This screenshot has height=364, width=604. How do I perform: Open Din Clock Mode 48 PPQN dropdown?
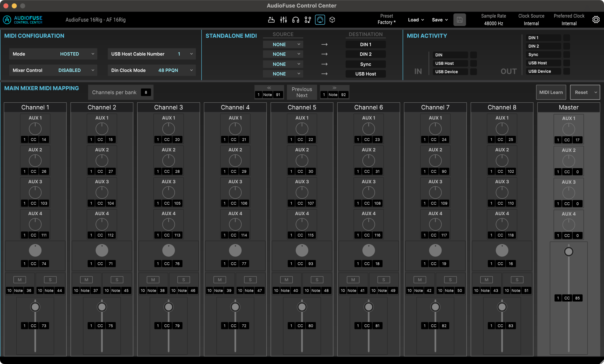pos(152,70)
